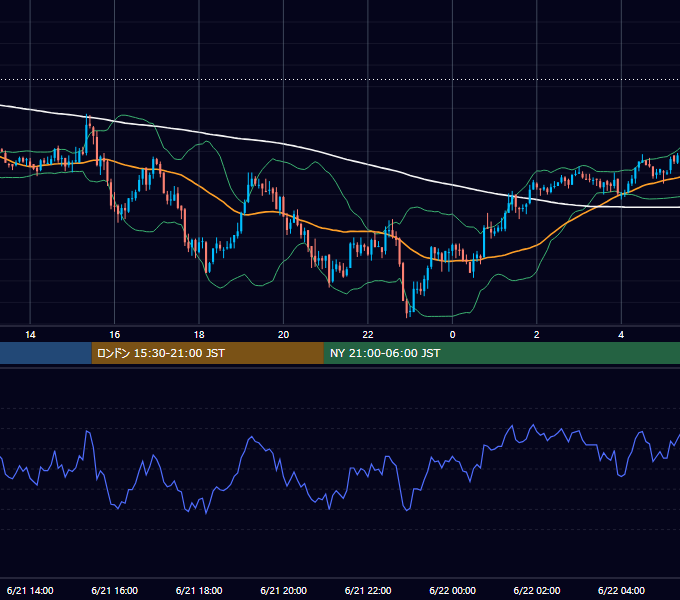
Task: Click the NY 21:00-06:00 JST session bar
Action: pyautogui.click(x=502, y=353)
